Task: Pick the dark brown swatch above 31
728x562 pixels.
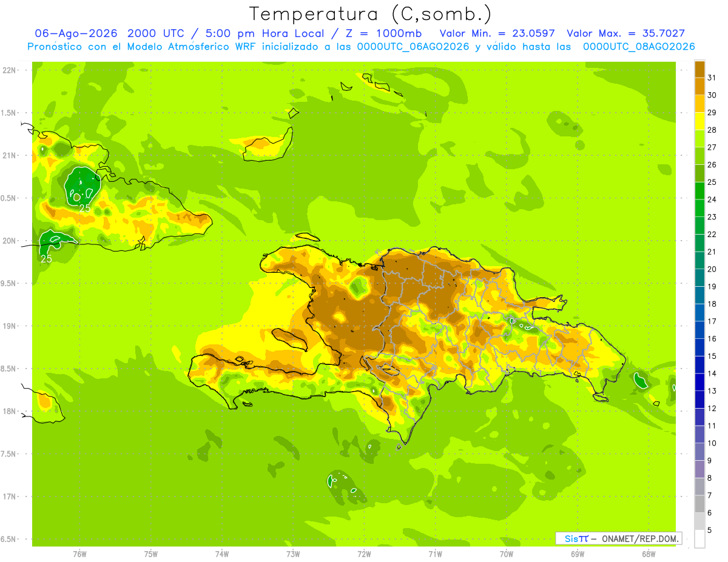Action: (699, 69)
